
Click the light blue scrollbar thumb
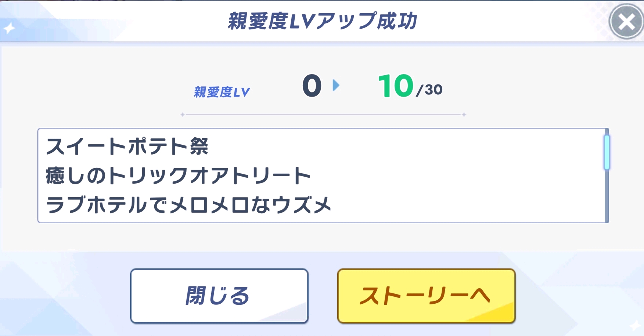click(x=607, y=152)
